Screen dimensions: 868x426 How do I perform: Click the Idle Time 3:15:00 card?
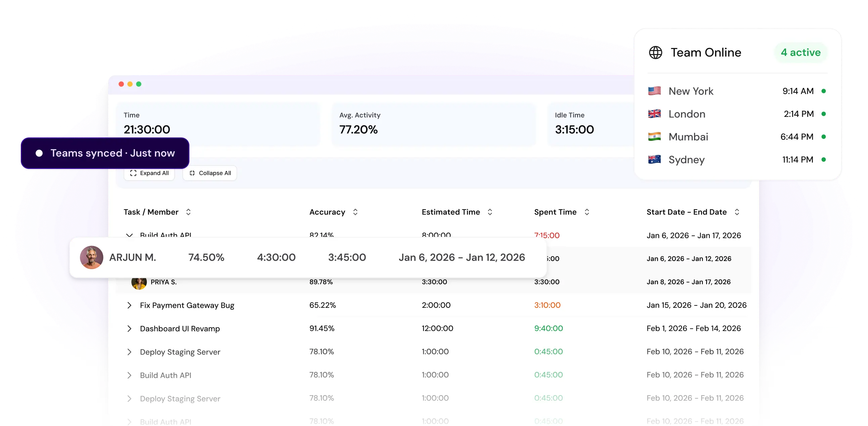591,124
